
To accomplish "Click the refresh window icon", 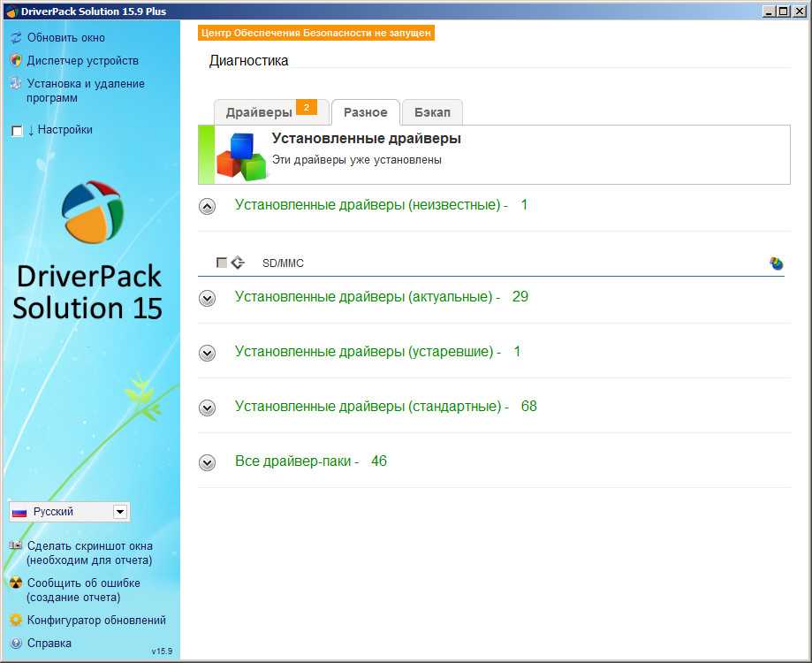I will click(15, 38).
